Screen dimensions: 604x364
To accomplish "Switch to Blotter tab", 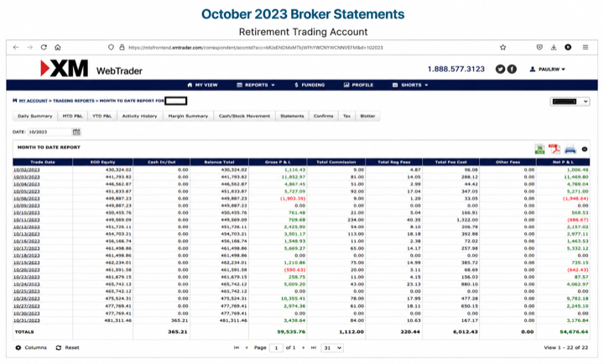I will (367, 116).
